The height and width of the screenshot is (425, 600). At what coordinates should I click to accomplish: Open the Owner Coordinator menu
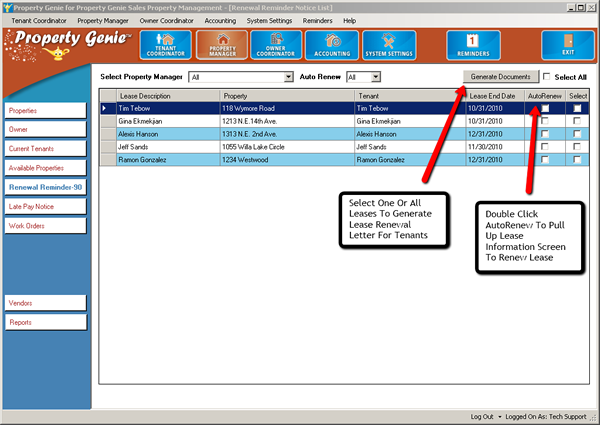pyautogui.click(x=166, y=21)
